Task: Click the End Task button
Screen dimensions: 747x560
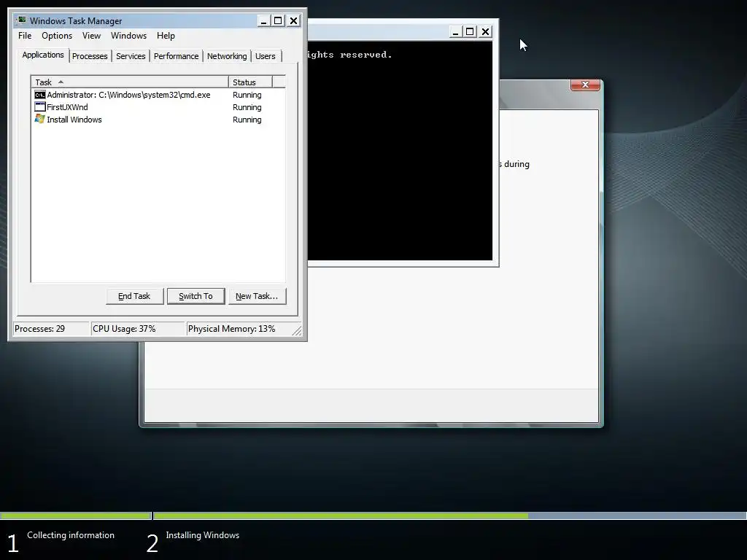Action: point(134,296)
